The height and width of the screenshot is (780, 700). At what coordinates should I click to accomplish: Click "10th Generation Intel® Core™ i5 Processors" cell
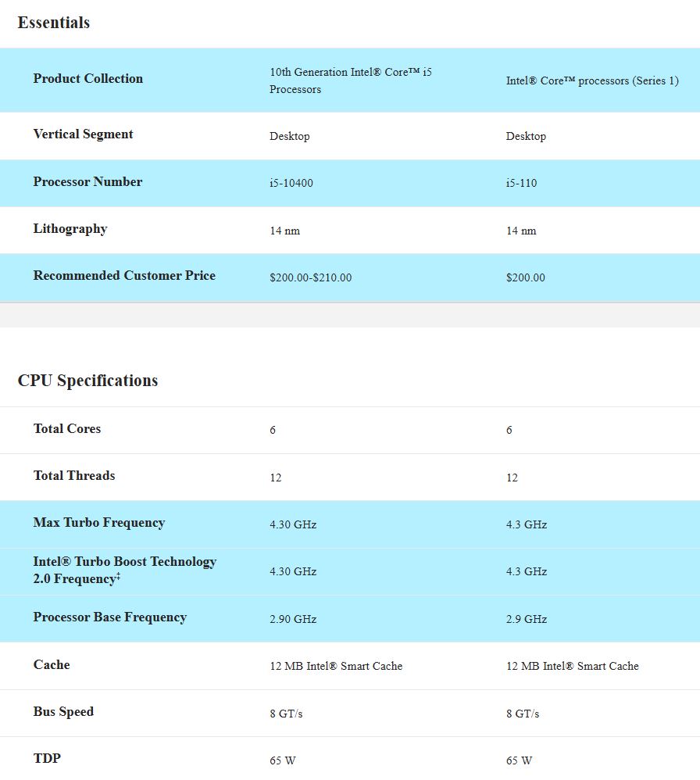[351, 81]
